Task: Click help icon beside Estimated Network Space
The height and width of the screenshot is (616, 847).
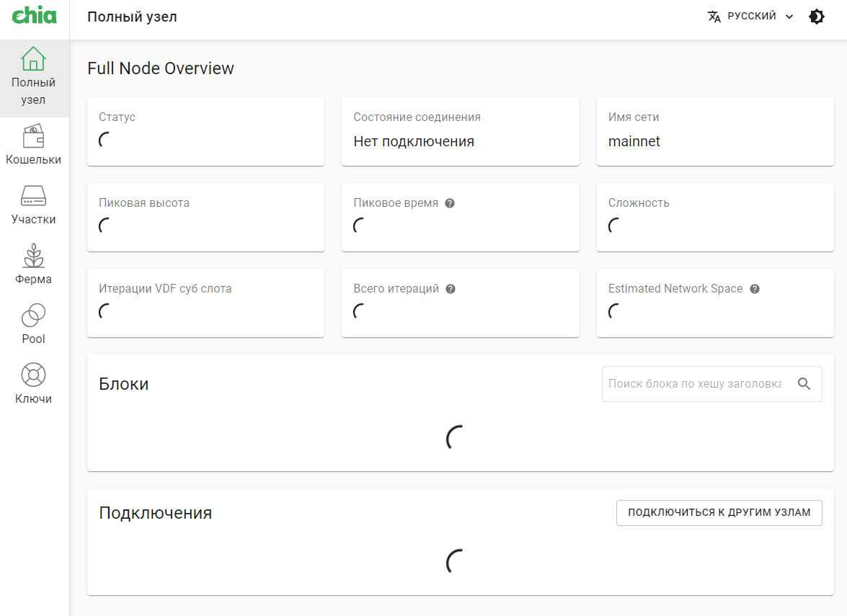Action: [x=755, y=289]
